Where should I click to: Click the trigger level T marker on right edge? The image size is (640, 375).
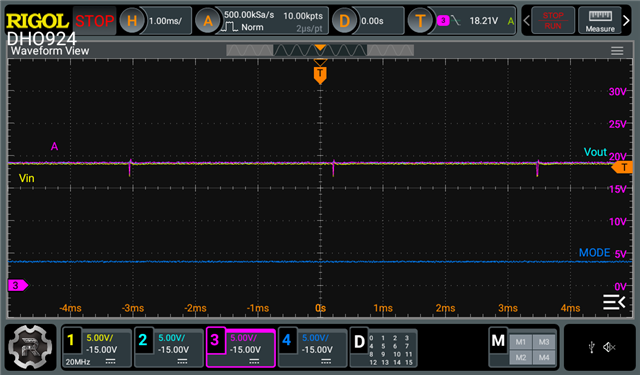click(622, 167)
